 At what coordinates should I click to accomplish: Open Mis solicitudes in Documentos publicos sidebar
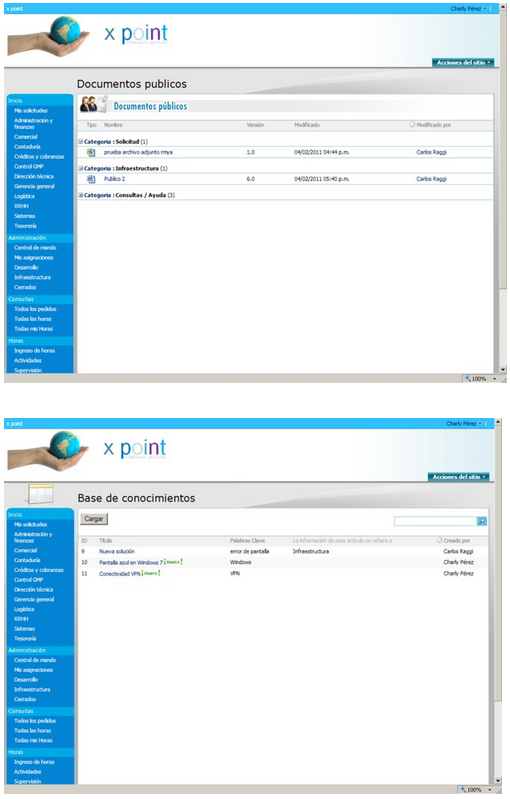31,111
